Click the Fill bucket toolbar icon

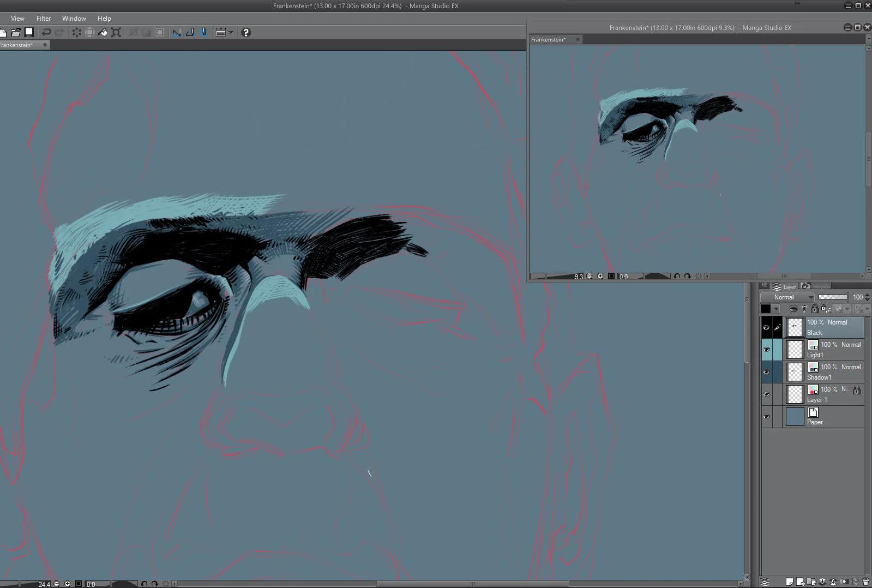pos(103,32)
